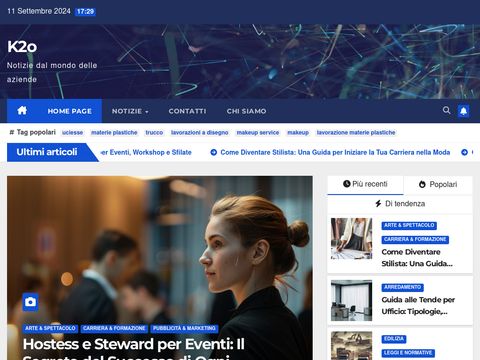
Task: Click the notification bell icon
Action: [463, 111]
